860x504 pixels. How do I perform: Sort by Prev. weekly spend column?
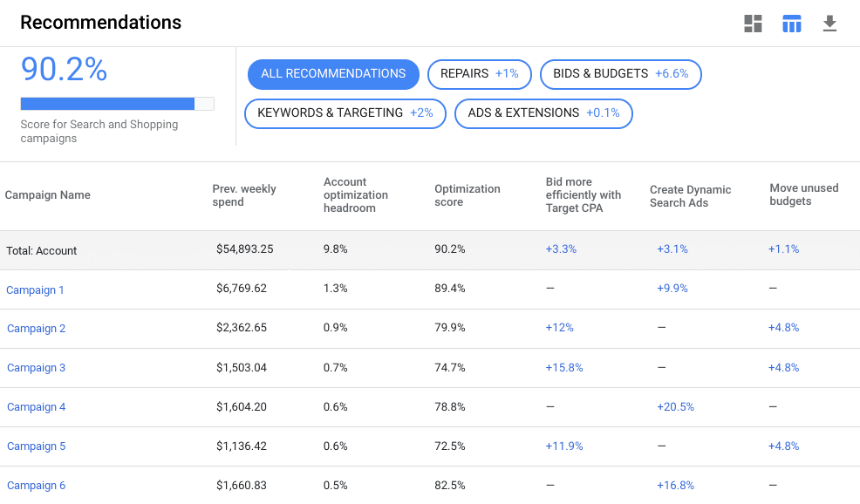[x=246, y=195]
